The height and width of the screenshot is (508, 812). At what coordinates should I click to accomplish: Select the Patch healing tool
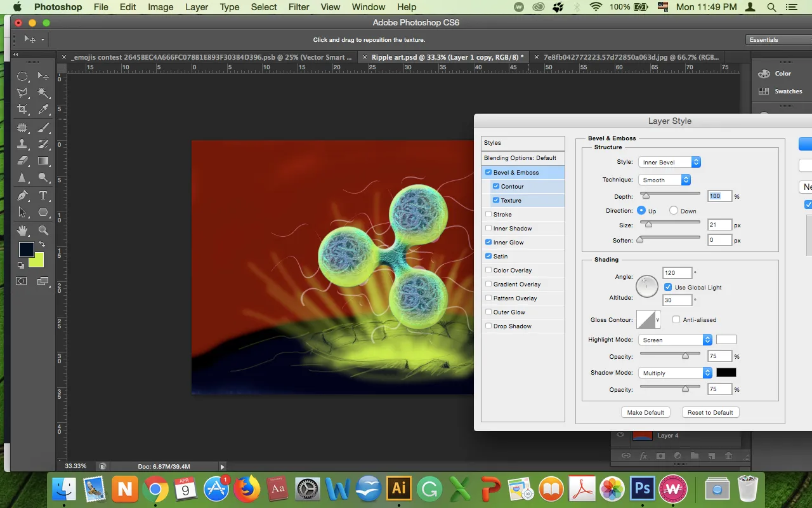tap(22, 127)
